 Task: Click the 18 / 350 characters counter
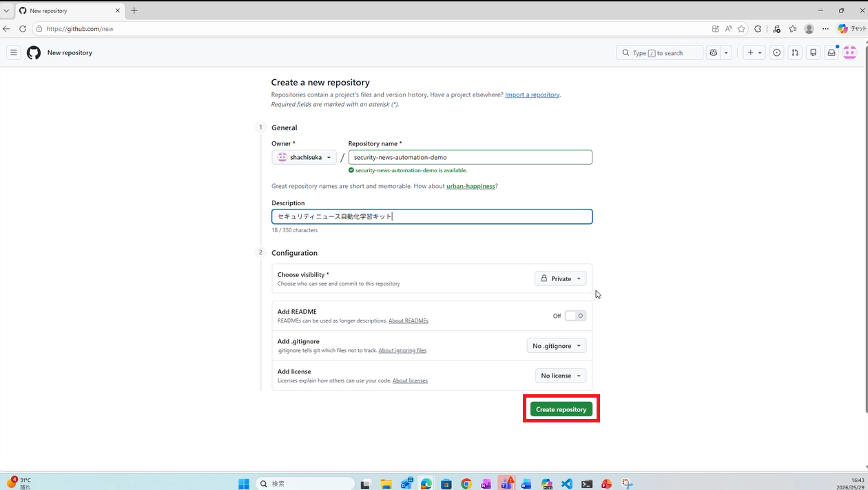295,230
